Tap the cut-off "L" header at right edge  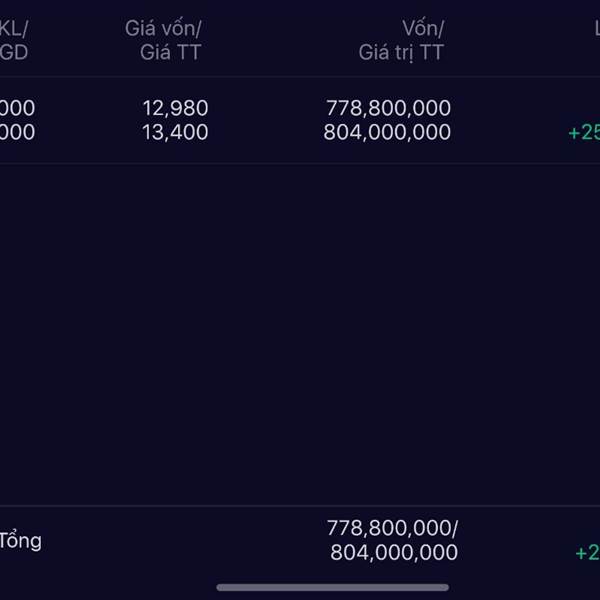pyautogui.click(x=596, y=29)
